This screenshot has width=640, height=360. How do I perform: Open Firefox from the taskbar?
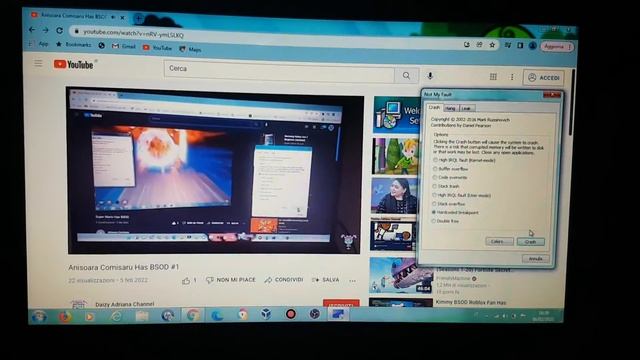pyautogui.click(x=65, y=316)
